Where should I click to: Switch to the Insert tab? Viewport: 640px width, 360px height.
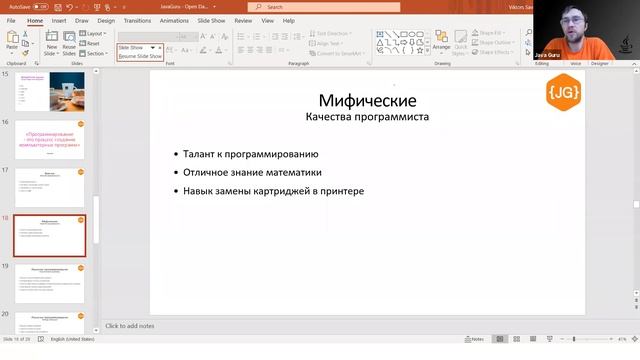click(x=59, y=20)
